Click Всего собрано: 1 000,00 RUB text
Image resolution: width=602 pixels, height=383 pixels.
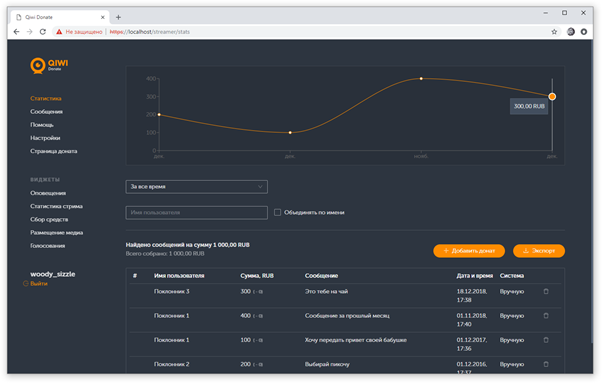pyautogui.click(x=165, y=254)
